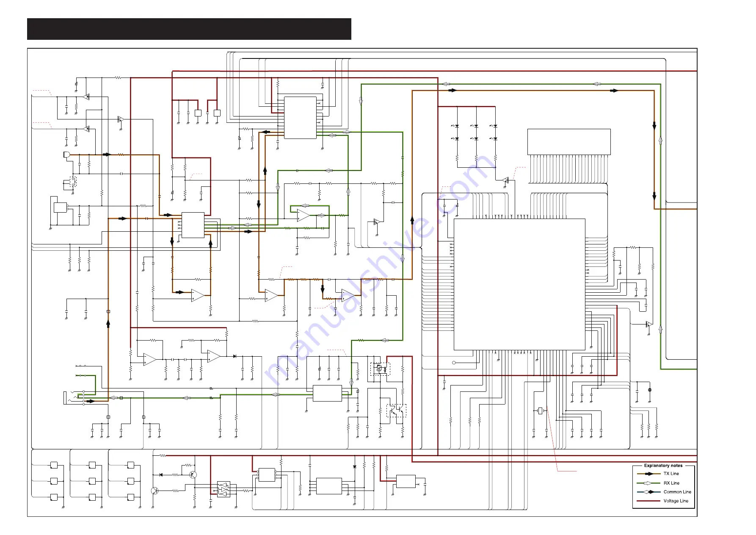Click the "Explanatory notes" legend heading
Screen dimensions: 756x535
click(x=663, y=466)
